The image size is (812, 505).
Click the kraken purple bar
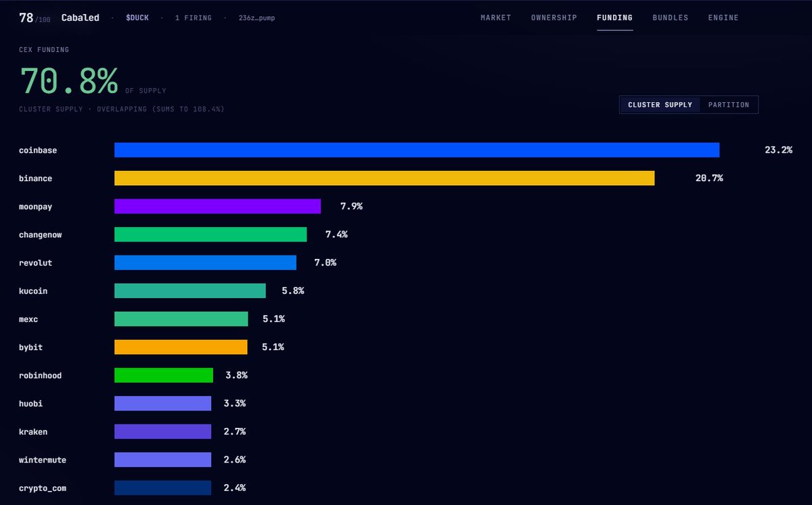(162, 431)
